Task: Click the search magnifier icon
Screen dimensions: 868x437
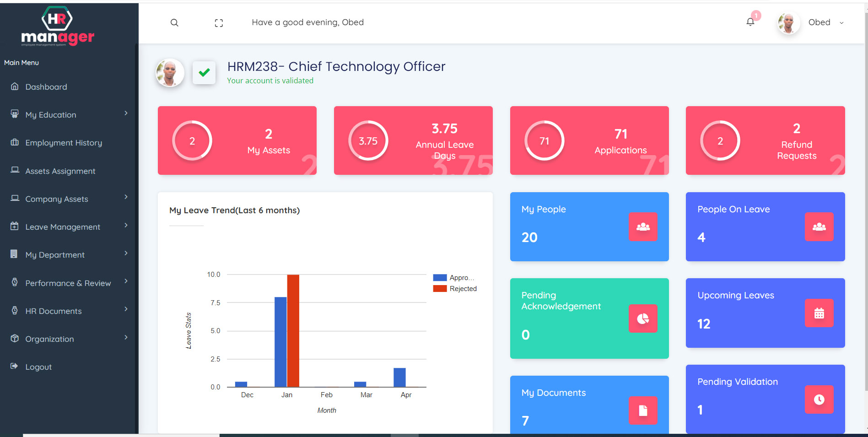Action: 174,23
